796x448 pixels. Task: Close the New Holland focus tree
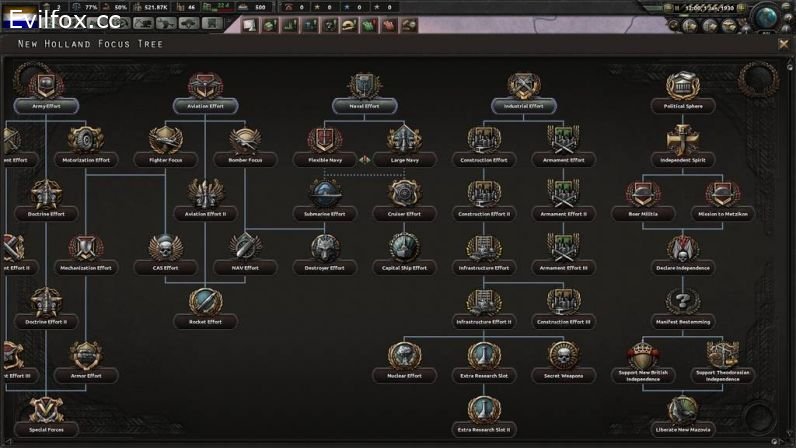[783, 44]
